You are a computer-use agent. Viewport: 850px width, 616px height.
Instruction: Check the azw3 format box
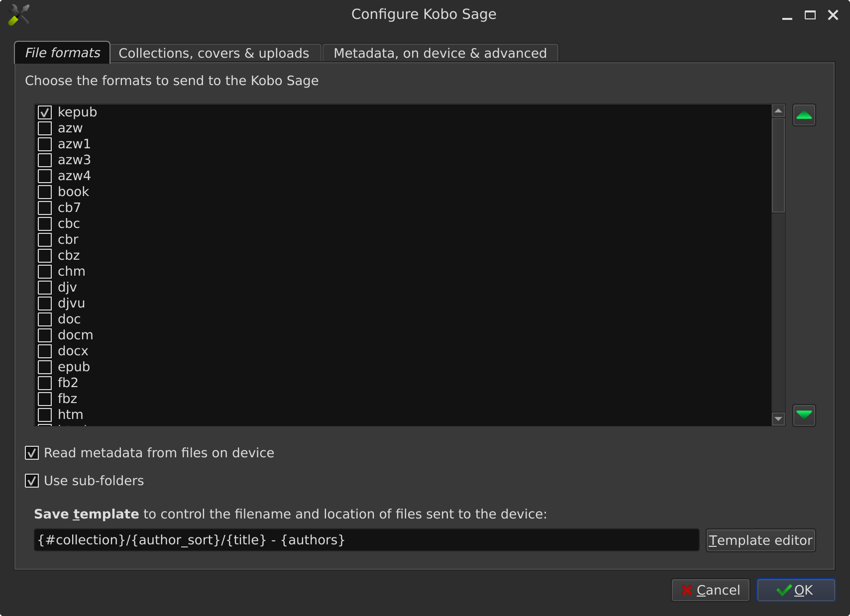pos(45,160)
